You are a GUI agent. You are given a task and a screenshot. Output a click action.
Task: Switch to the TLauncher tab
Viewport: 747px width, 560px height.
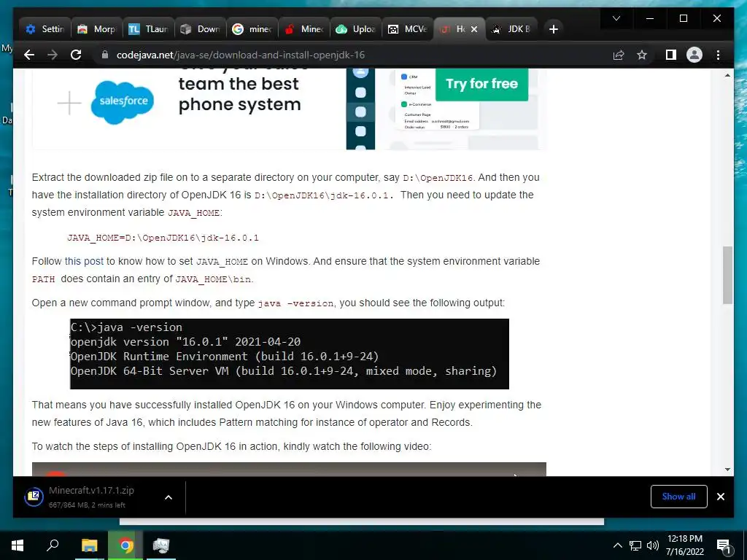pyautogui.click(x=149, y=29)
